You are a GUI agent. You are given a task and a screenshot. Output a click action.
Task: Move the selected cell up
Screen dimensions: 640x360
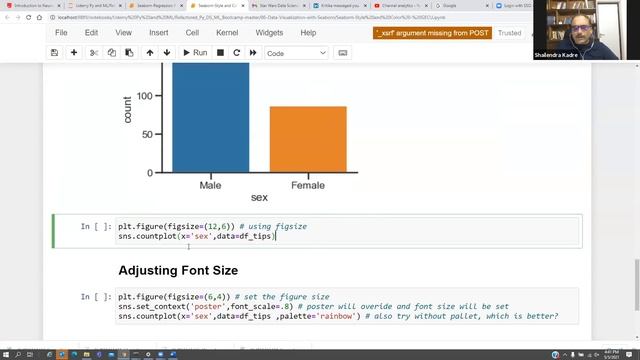(x=150, y=53)
